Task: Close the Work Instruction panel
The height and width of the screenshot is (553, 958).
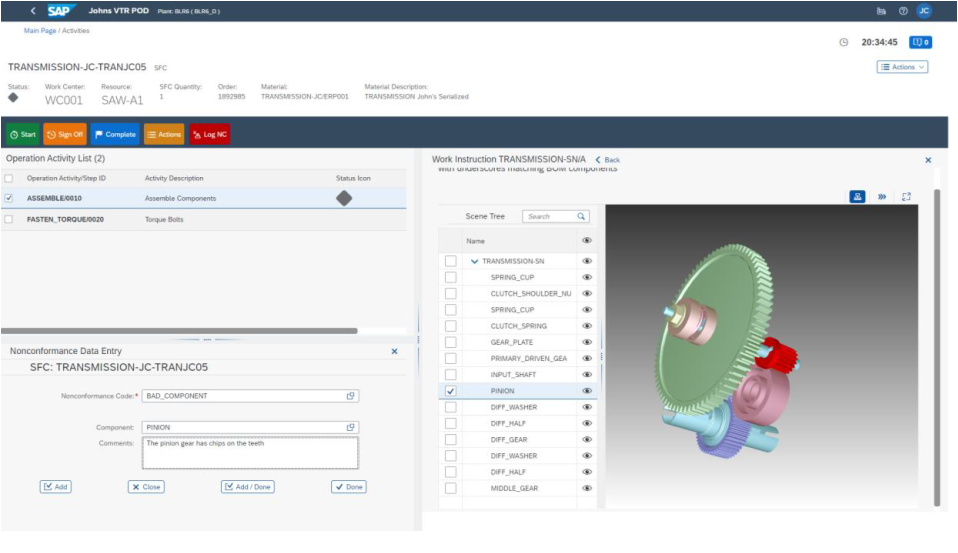Action: pyautogui.click(x=928, y=160)
